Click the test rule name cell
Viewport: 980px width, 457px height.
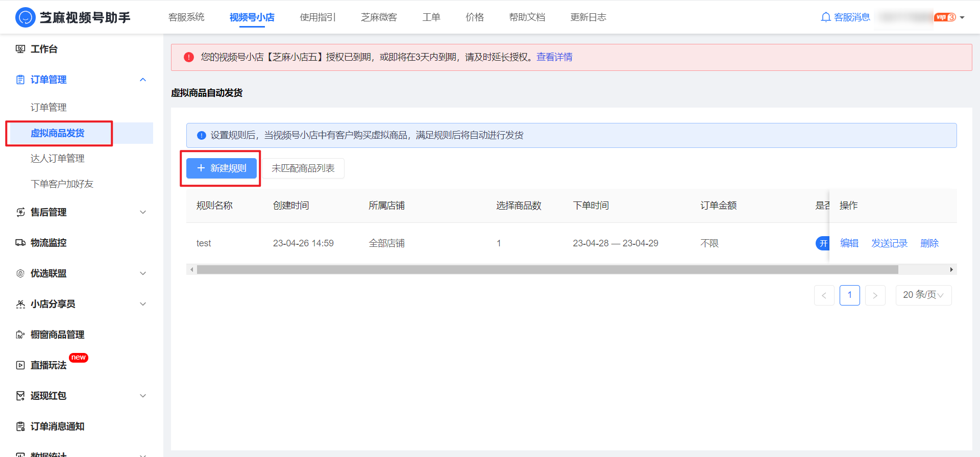pyautogui.click(x=204, y=243)
